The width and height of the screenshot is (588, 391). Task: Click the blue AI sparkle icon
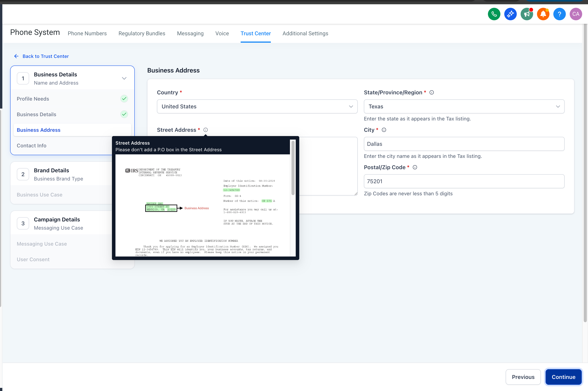(x=510, y=14)
